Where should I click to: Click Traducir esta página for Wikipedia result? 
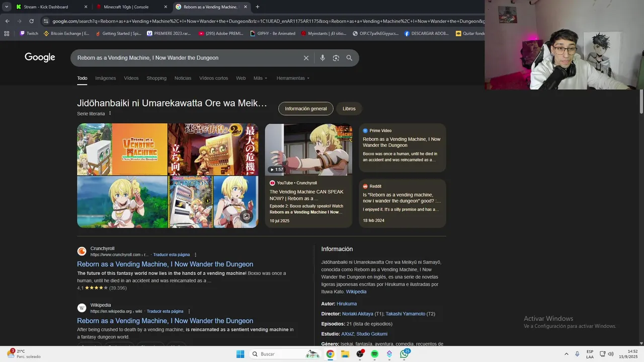pyautogui.click(x=165, y=311)
